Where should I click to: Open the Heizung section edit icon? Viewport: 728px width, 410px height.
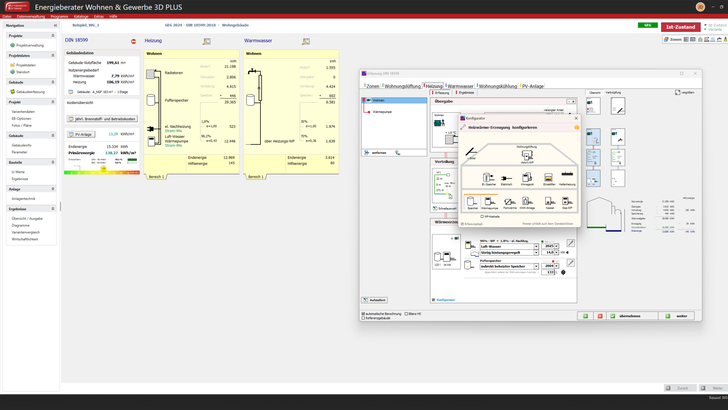click(206, 42)
